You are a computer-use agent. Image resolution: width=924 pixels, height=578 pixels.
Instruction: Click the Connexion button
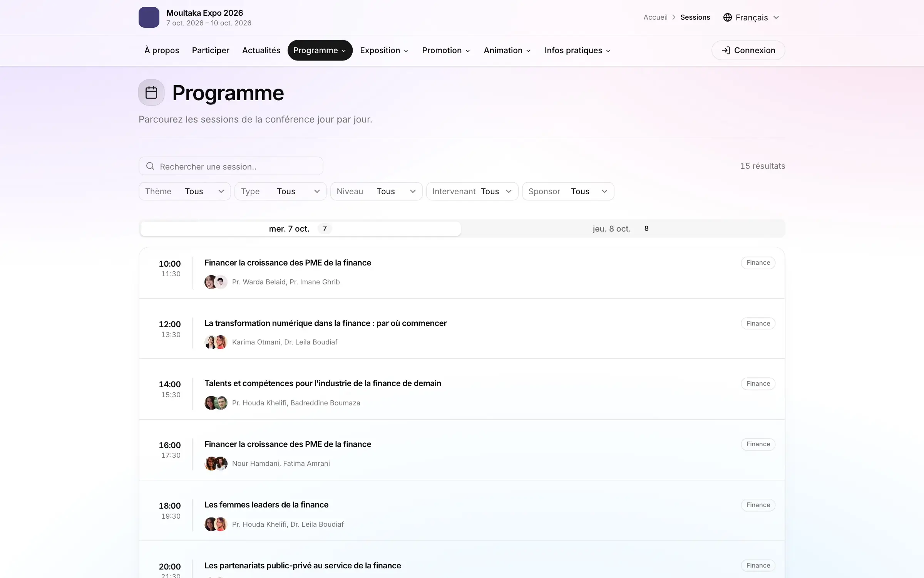[748, 50]
